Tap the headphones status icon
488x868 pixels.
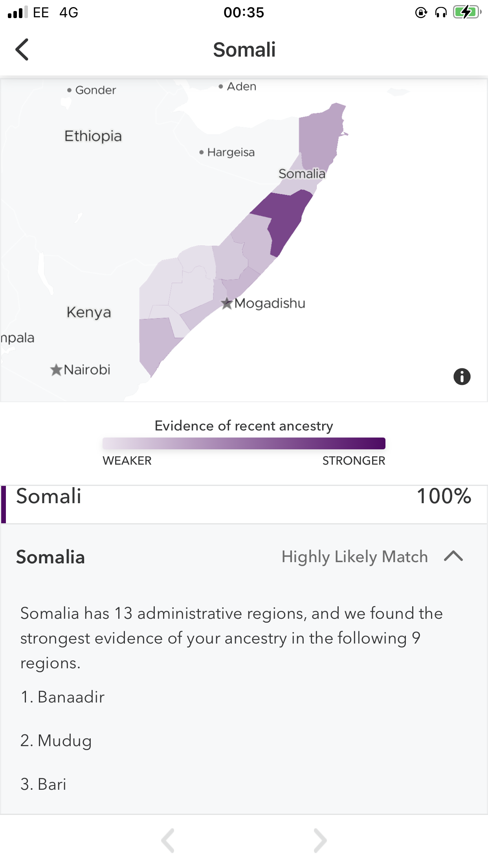tap(441, 13)
